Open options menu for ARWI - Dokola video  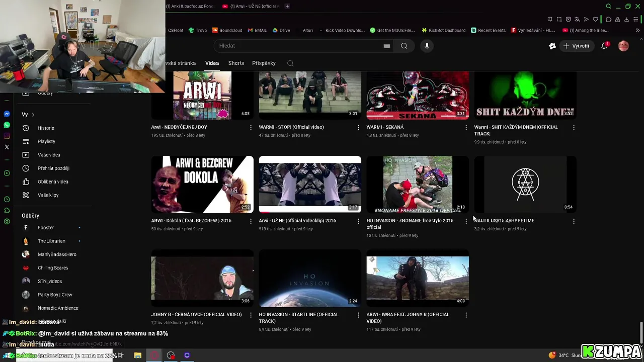point(251,221)
